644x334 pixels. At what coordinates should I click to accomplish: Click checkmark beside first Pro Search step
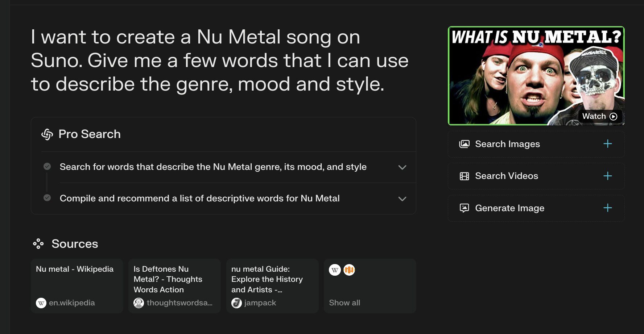pos(47,167)
